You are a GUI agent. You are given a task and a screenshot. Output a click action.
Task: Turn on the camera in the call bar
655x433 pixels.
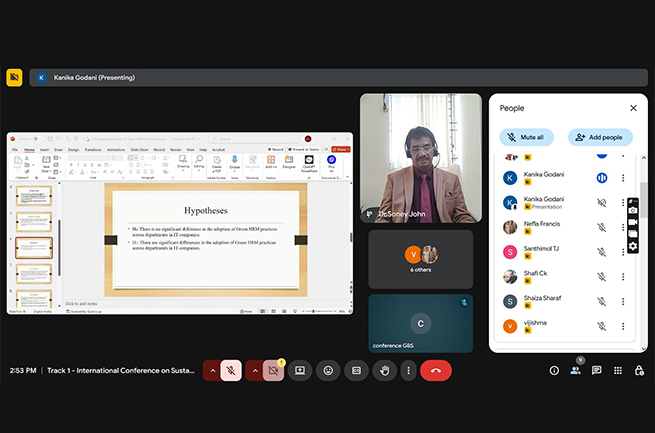pyautogui.click(x=273, y=370)
